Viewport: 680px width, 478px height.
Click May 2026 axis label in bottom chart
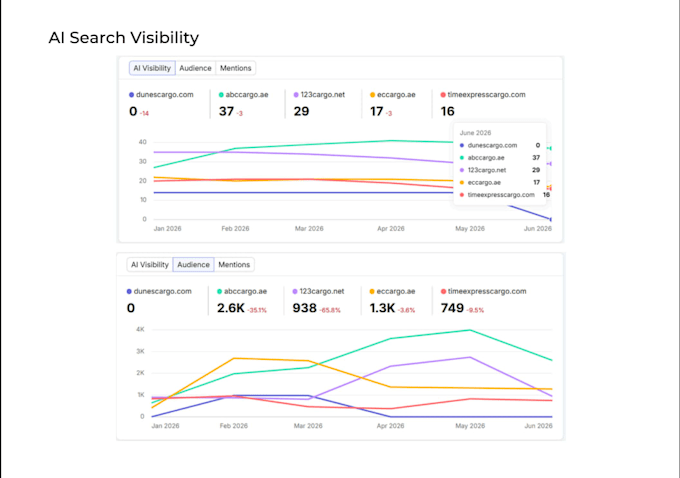coord(470,426)
